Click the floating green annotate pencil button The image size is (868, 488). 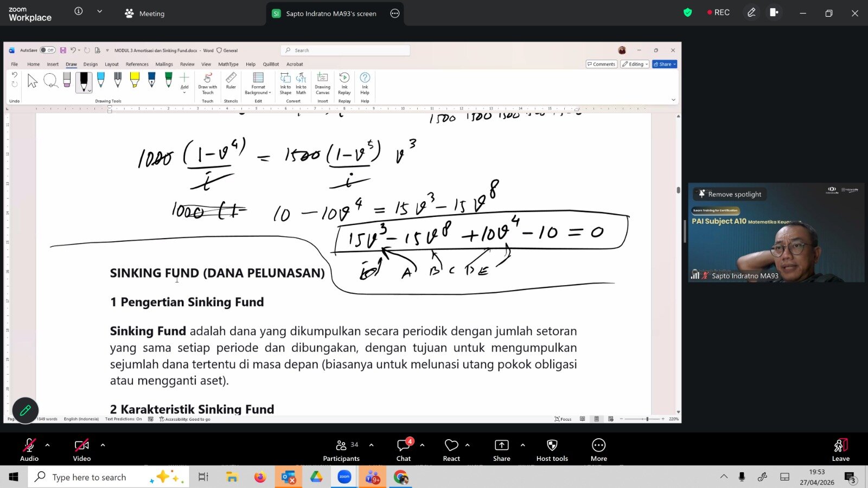(25, 410)
